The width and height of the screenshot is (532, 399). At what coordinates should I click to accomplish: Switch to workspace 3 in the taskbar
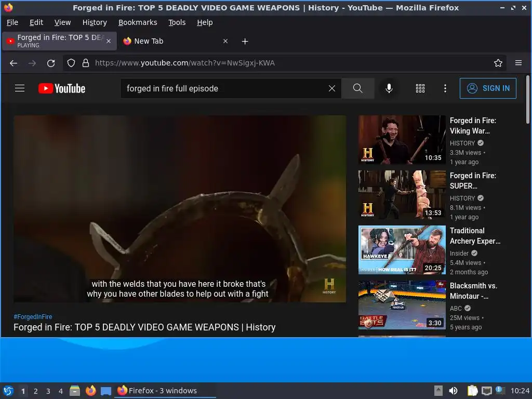[x=48, y=391]
